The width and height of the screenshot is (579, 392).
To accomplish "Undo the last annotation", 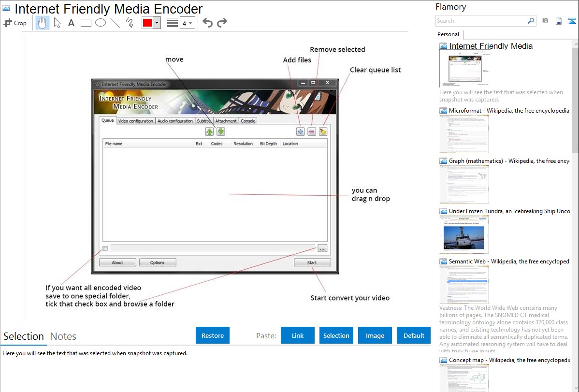I will [207, 23].
